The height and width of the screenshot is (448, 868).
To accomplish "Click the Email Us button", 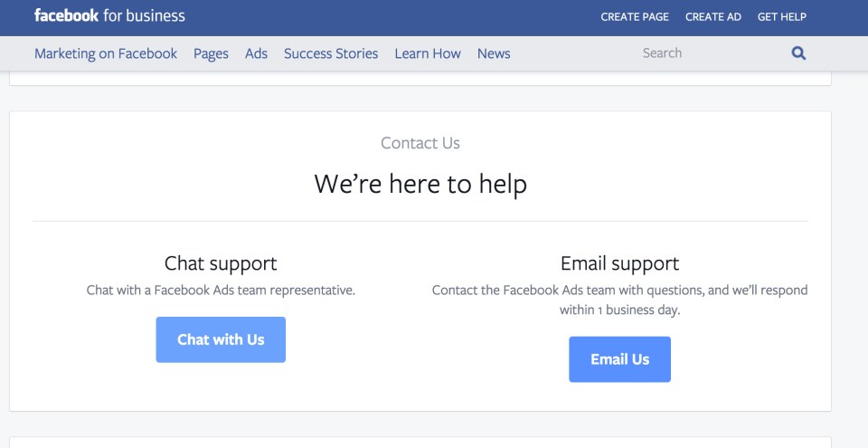I will point(619,359).
